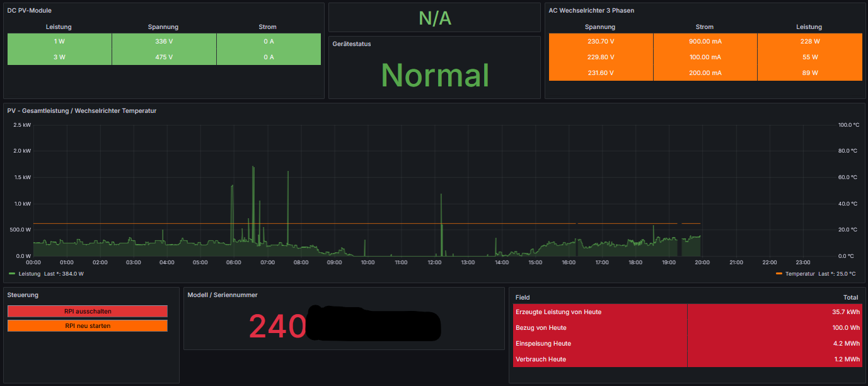Open PV - Gesamtleistung / Wechselrichter Temperatur panel menu
The image size is (868, 386).
[x=82, y=110]
